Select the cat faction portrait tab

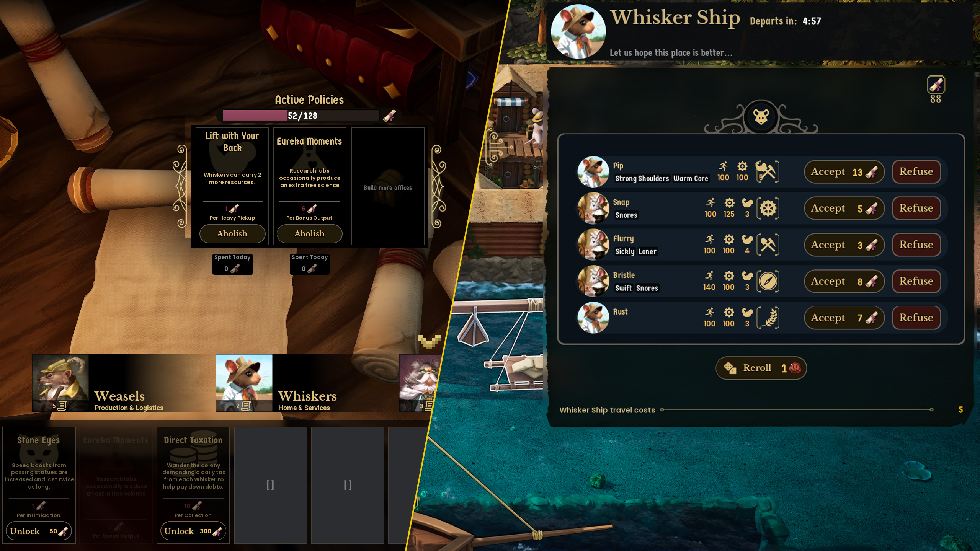(419, 383)
